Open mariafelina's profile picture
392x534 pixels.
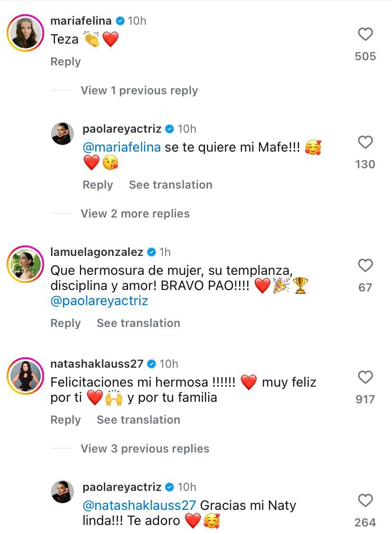pos(25,33)
